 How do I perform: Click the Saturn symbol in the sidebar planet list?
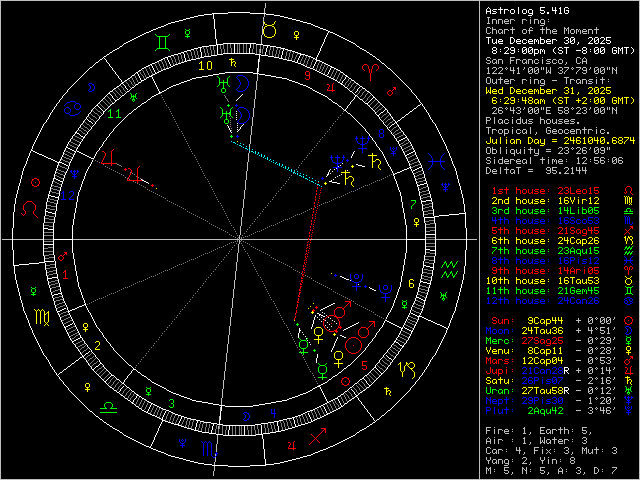pyautogui.click(x=626, y=380)
